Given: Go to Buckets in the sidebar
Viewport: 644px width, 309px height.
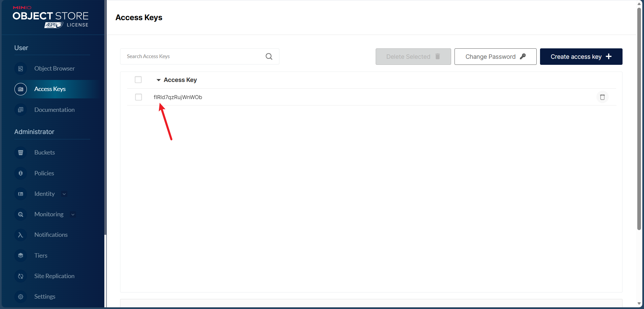Looking at the screenshot, I should 45,152.
